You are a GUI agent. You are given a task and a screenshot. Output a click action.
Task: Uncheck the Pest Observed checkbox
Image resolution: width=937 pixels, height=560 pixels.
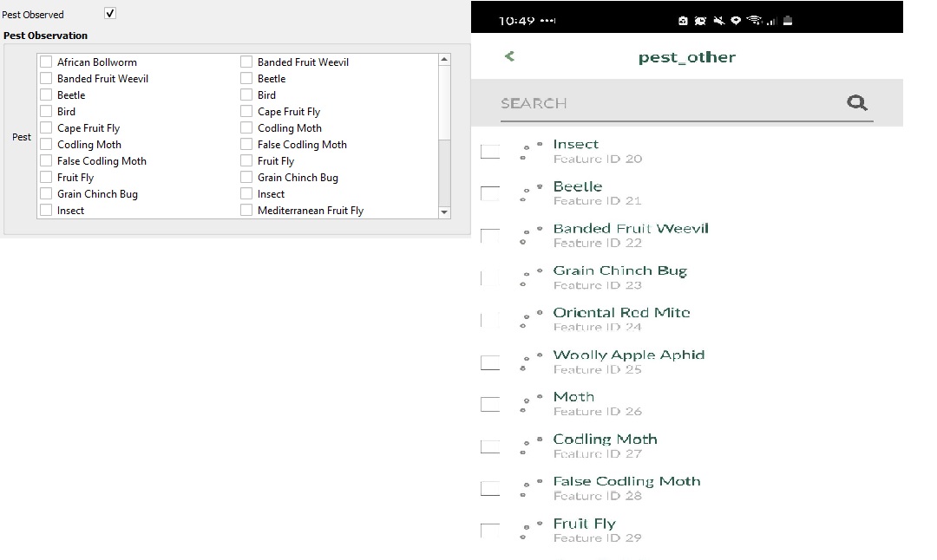[x=110, y=13]
